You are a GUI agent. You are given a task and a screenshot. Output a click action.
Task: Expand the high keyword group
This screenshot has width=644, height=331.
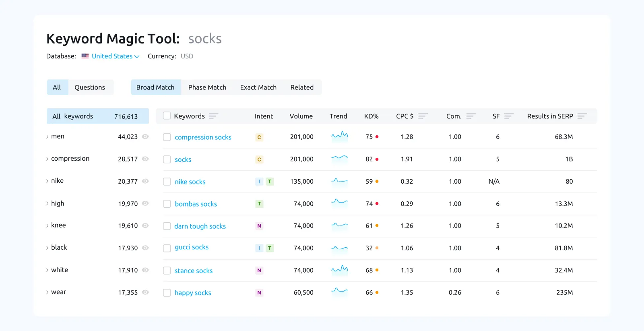tap(47, 203)
